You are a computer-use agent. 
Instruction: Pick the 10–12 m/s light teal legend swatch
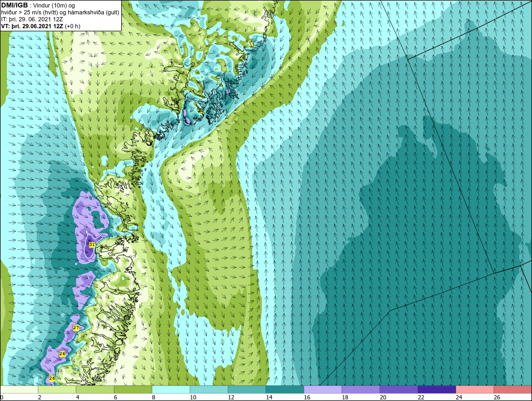click(209, 389)
